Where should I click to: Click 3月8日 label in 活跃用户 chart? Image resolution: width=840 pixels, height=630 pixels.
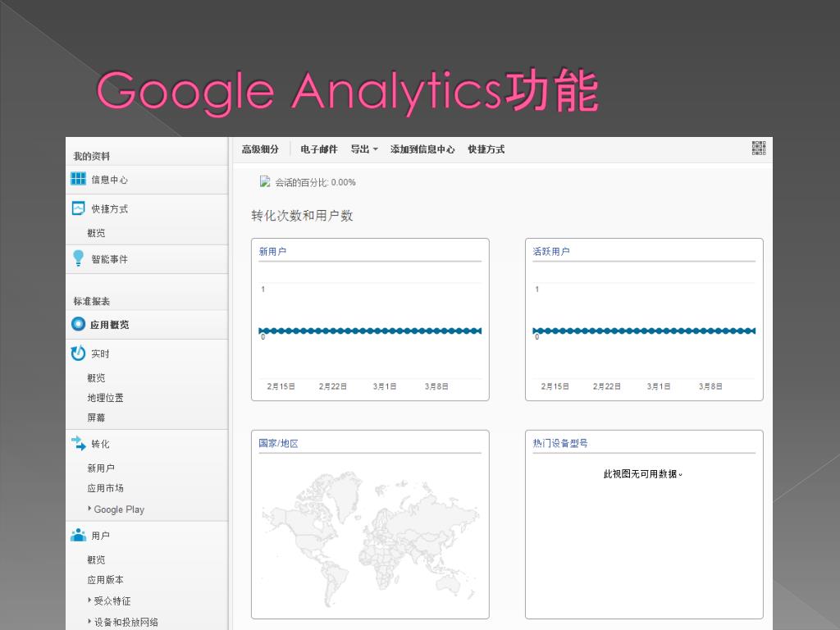[x=711, y=386]
